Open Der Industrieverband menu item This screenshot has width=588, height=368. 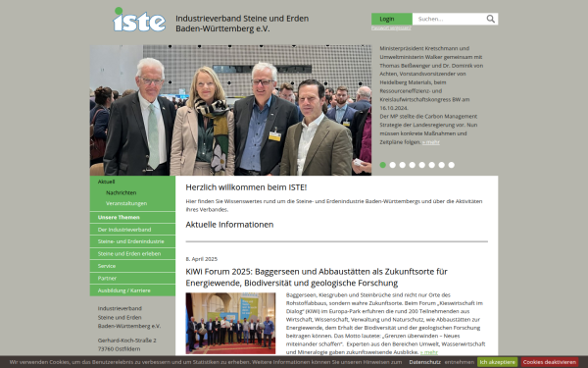coord(132,230)
